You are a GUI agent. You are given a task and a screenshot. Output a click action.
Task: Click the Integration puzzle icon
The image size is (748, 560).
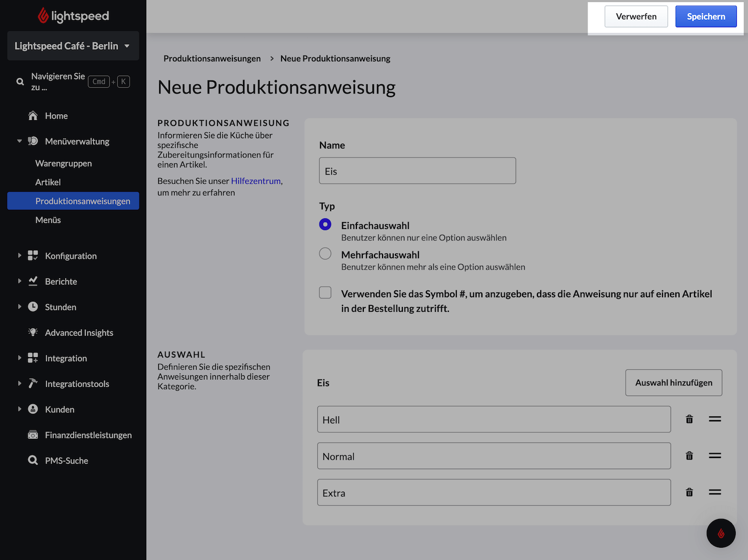coord(33,358)
